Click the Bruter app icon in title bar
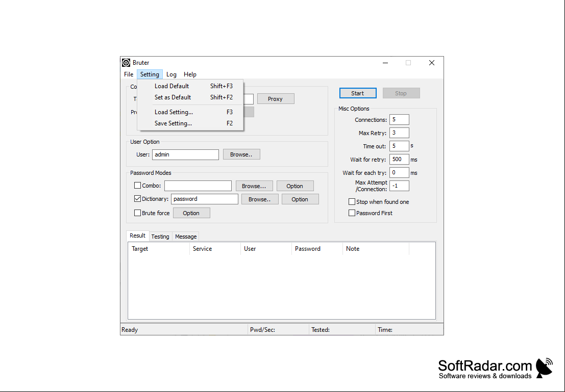The image size is (565, 392). click(126, 63)
